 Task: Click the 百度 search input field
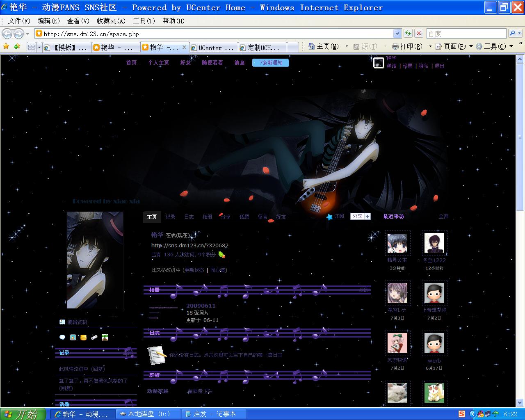tap(466, 34)
